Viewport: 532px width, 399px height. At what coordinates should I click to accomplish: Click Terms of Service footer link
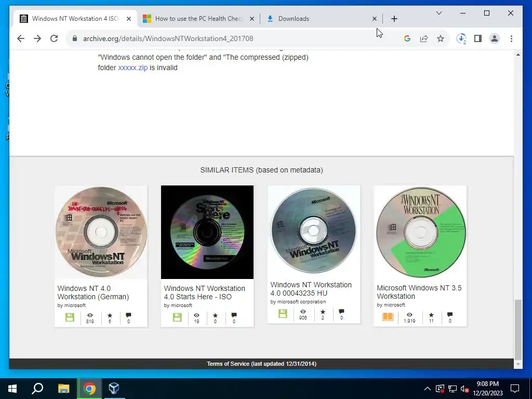262,364
